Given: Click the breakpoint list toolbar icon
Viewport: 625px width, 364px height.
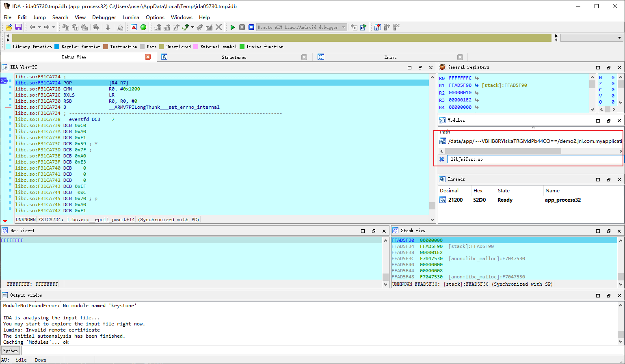Looking at the screenshot, I should click(x=378, y=27).
